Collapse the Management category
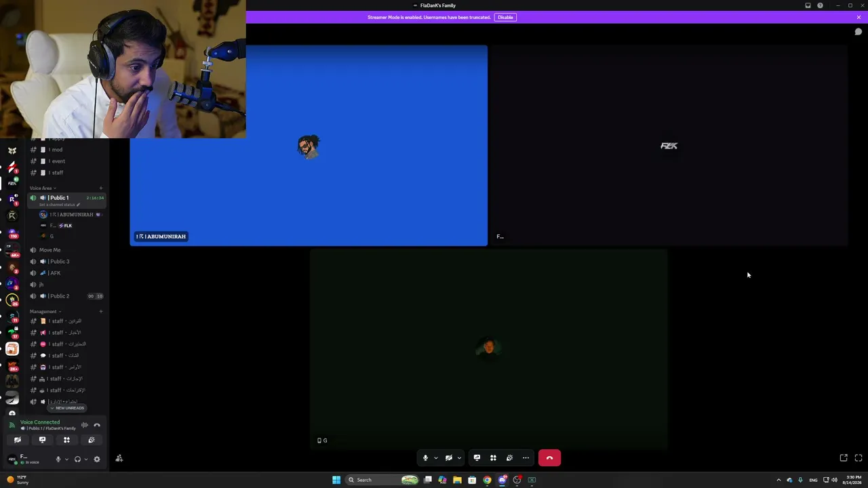Screen dimensions: 868x488 [45, 312]
